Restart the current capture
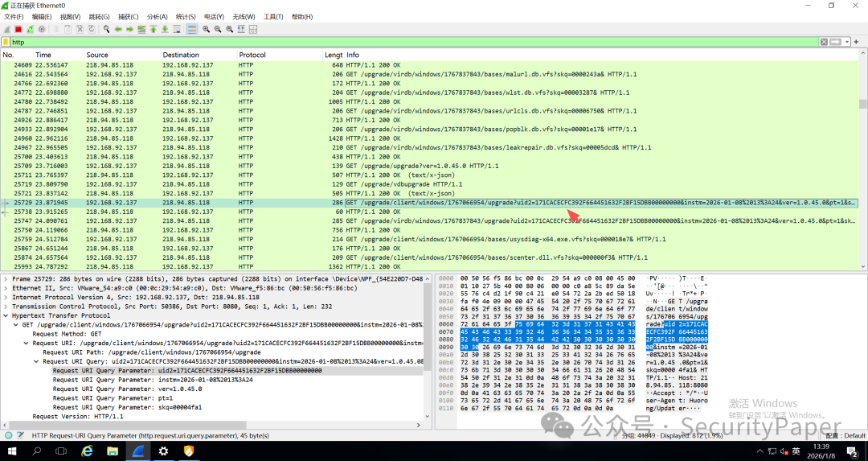Screen dimensions: 868x461 30,29
